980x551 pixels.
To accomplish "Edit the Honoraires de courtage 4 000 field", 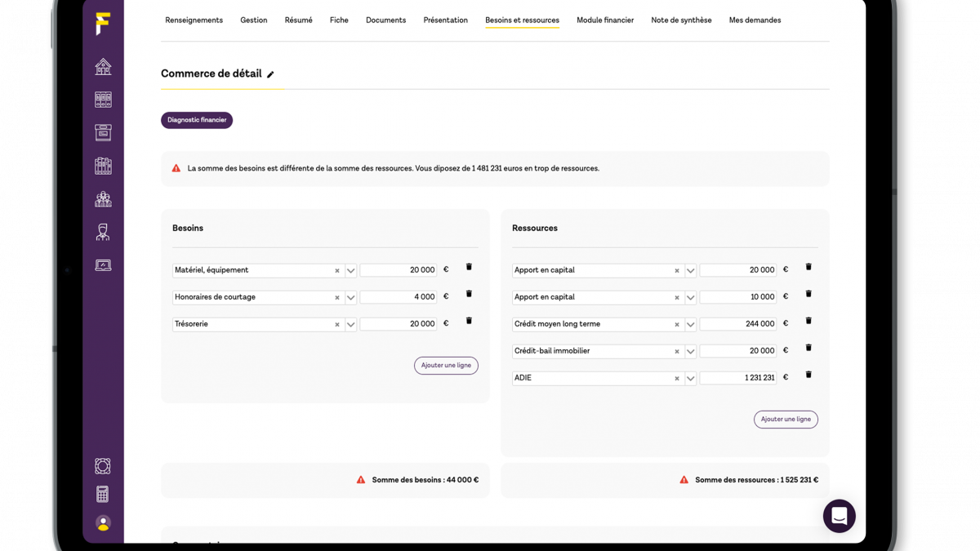I will (x=399, y=297).
